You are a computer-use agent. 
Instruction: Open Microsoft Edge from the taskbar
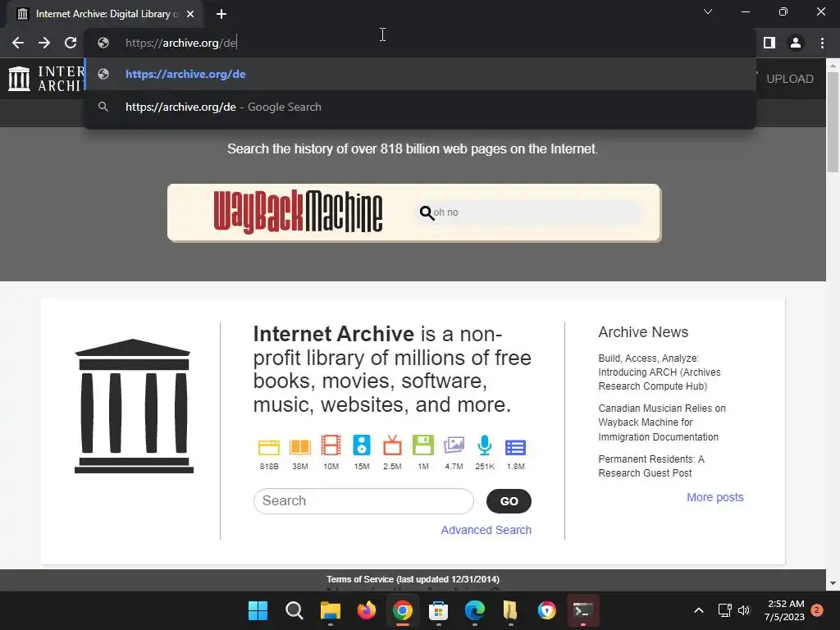(475, 610)
